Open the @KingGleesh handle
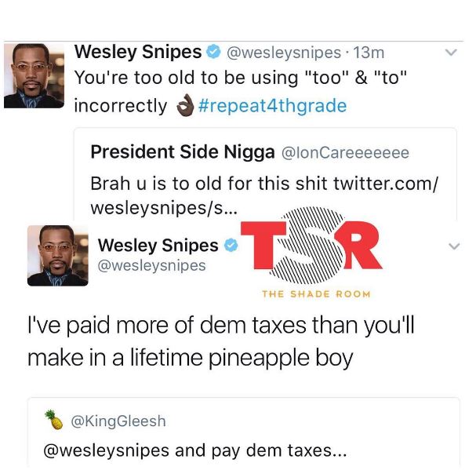Screen dimensions: 476x470 [x=118, y=421]
